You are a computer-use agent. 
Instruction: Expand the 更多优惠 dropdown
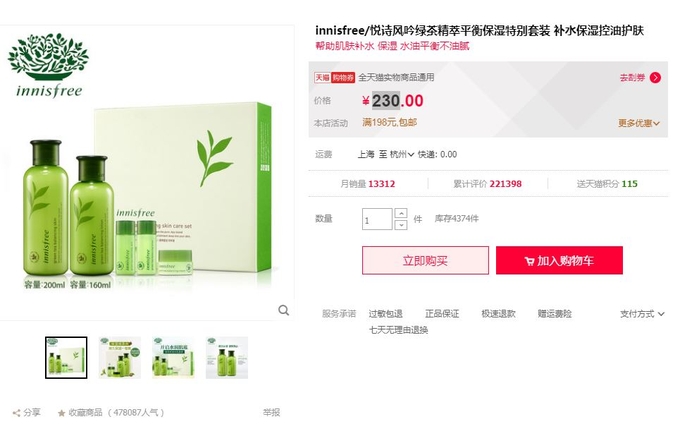(x=639, y=123)
